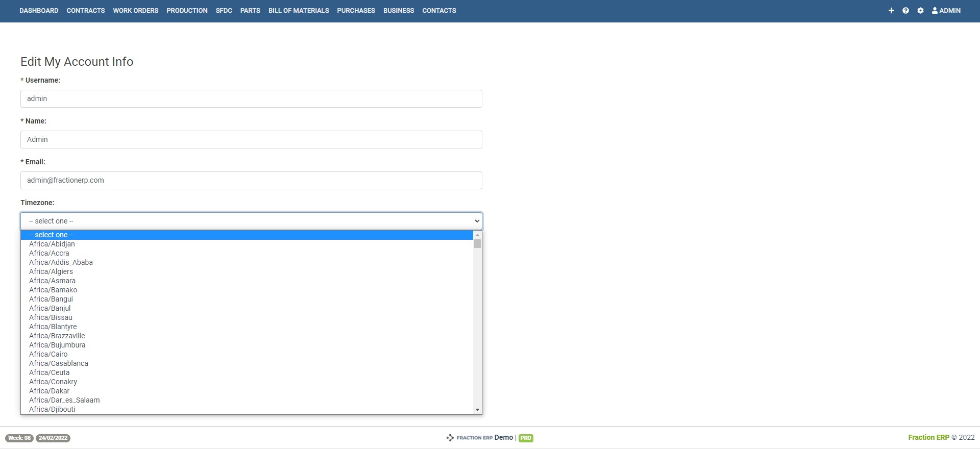The height and width of the screenshot is (449, 980).
Task: Collapse the Timezone dropdown box
Action: click(251, 221)
